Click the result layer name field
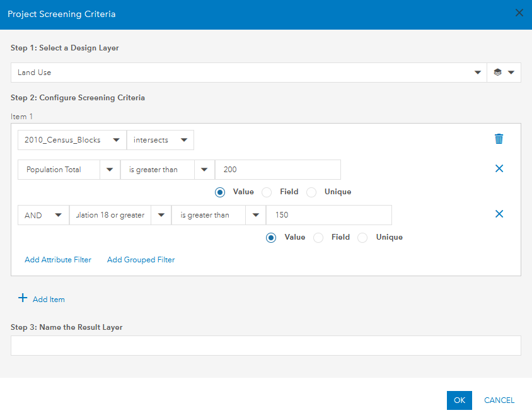 click(x=265, y=345)
